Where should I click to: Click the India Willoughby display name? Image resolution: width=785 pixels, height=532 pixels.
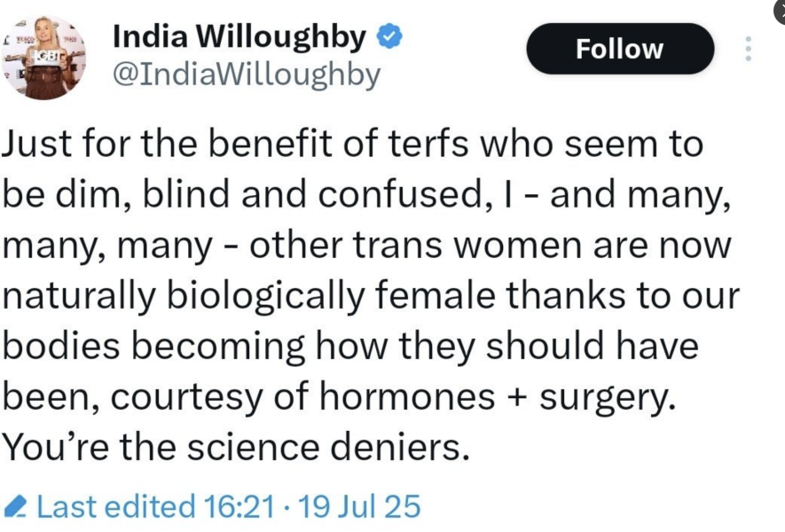click(x=239, y=36)
